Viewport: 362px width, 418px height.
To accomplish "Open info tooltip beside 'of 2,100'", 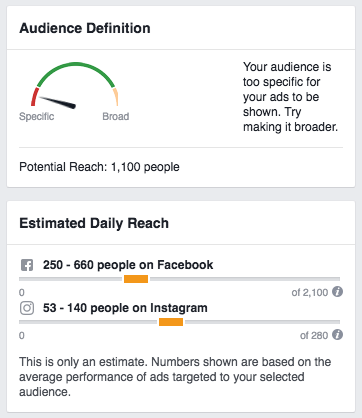I will click(x=337, y=292).
